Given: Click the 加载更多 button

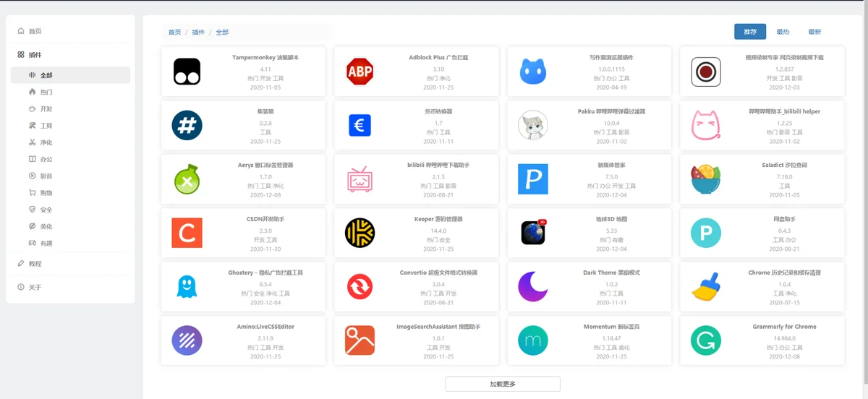Looking at the screenshot, I should pos(503,384).
